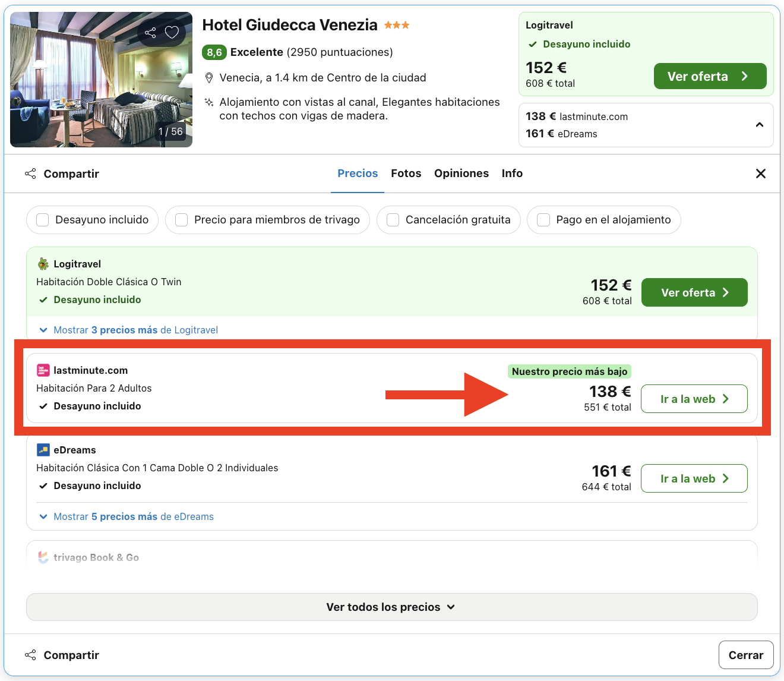Viewport: 784px width, 681px height.
Task: Click the location pin icon near Venecia
Action: pyautogui.click(x=208, y=78)
